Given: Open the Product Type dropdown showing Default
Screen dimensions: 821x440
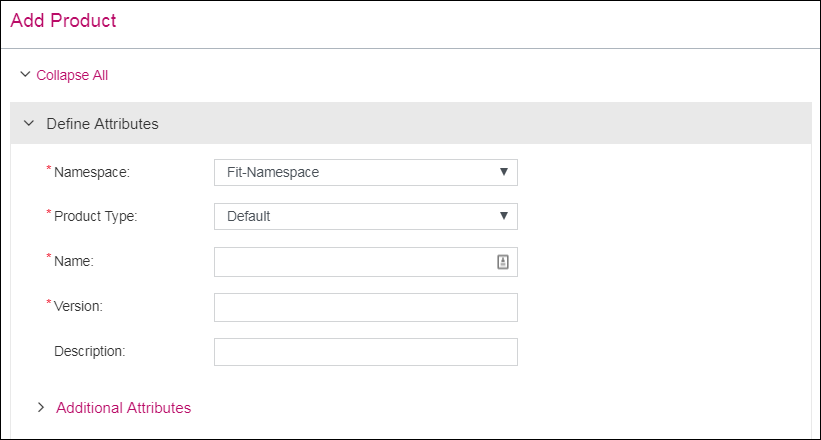Looking at the screenshot, I should [355, 216].
